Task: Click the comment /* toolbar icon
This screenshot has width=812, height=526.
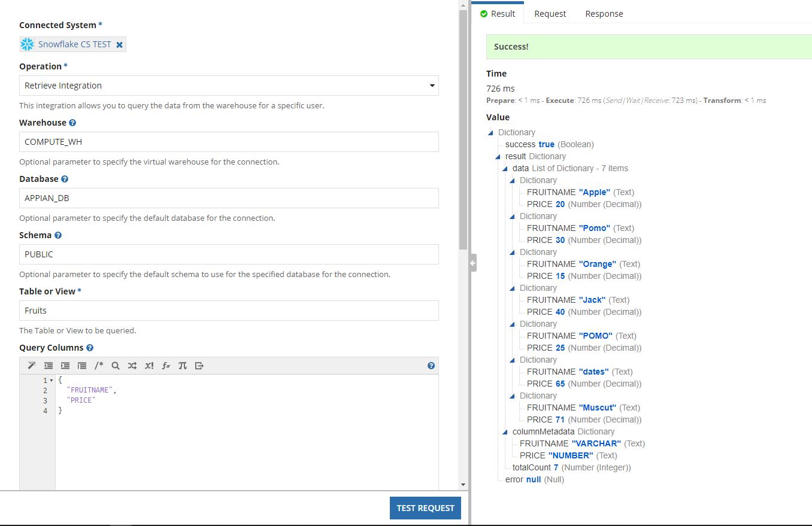Action: pos(99,366)
